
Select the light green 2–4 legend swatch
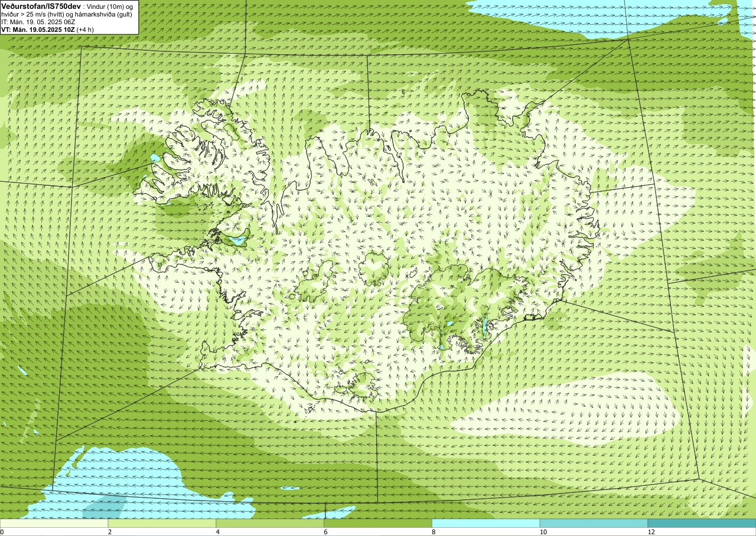point(162,523)
